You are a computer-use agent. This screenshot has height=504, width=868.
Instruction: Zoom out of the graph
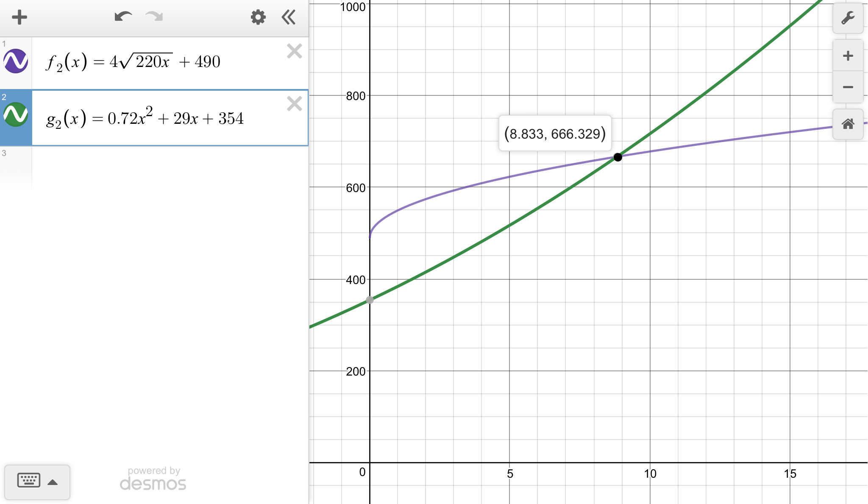848,87
